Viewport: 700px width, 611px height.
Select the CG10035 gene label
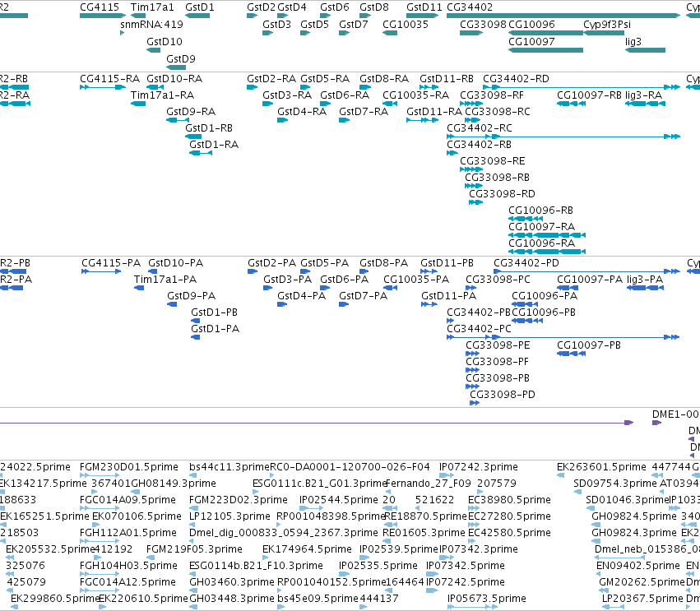[406, 25]
